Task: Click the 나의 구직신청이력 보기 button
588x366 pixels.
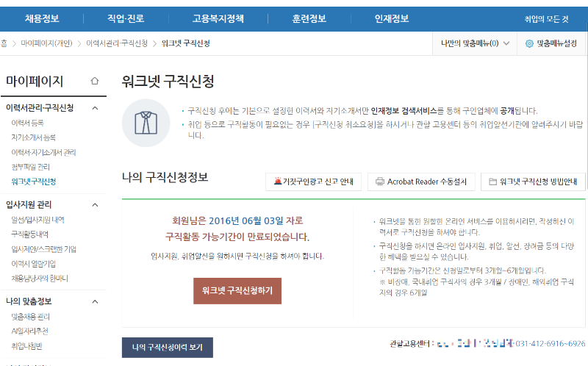Action: (168, 348)
